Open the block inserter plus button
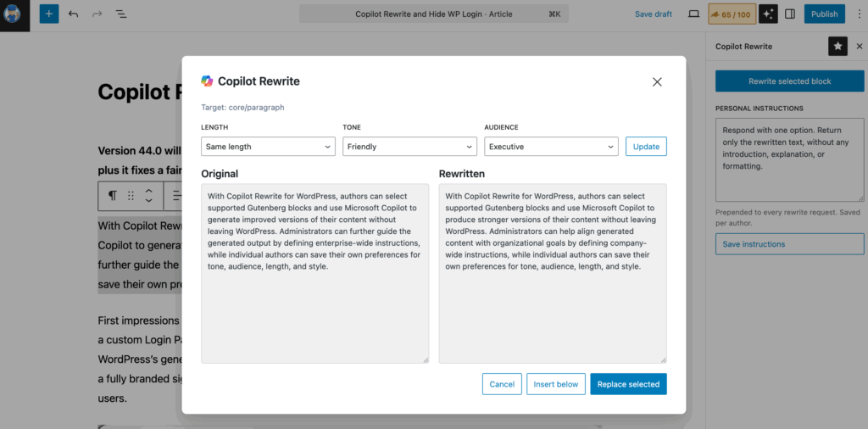Image resolution: width=868 pixels, height=429 pixels. (48, 14)
